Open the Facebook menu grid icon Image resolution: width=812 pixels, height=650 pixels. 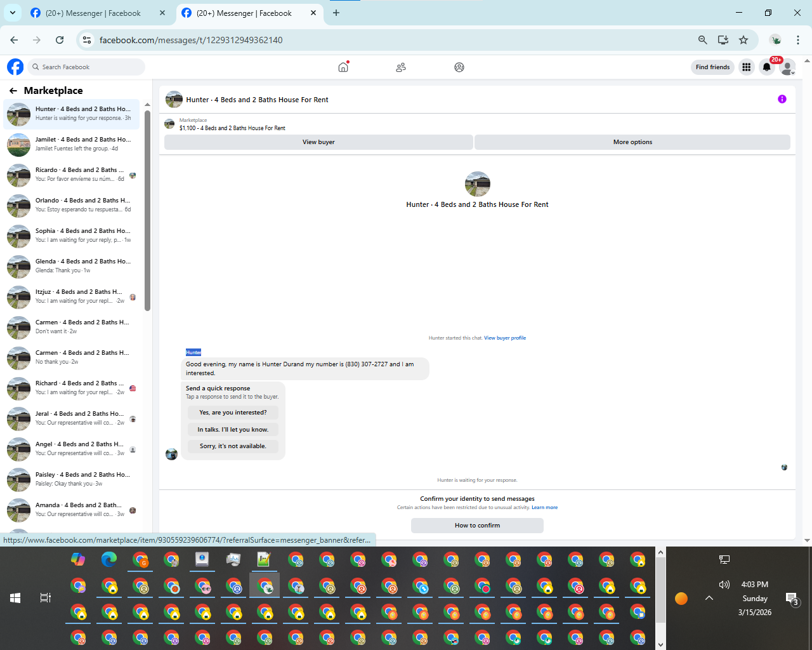click(747, 67)
